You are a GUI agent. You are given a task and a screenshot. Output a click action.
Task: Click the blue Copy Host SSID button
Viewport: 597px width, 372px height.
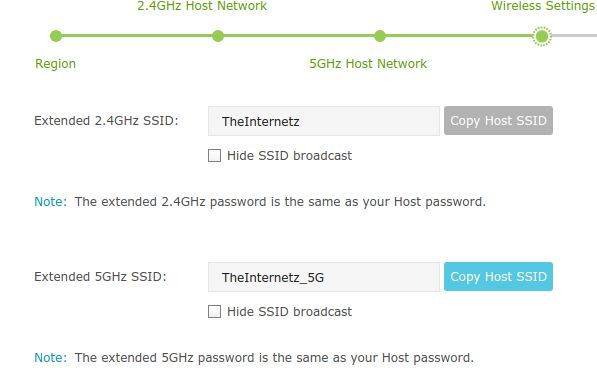498,277
